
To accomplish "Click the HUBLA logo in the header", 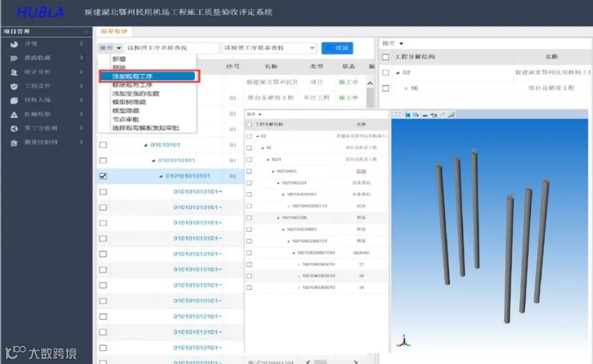I will click(41, 12).
